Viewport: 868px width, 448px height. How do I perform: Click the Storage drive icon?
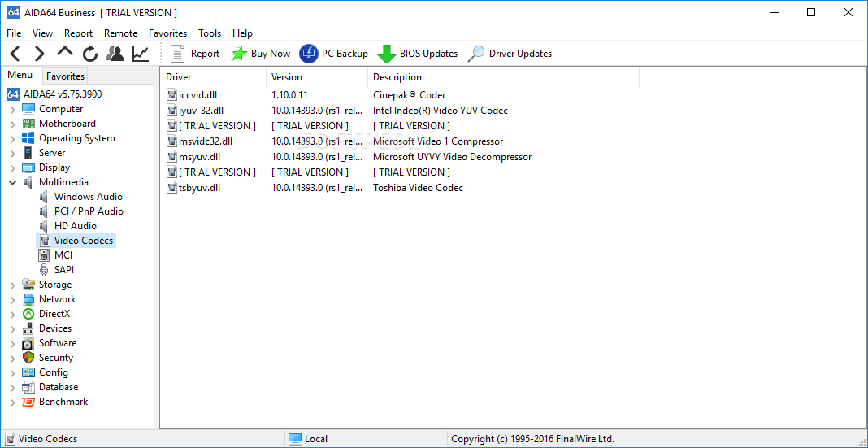28,285
